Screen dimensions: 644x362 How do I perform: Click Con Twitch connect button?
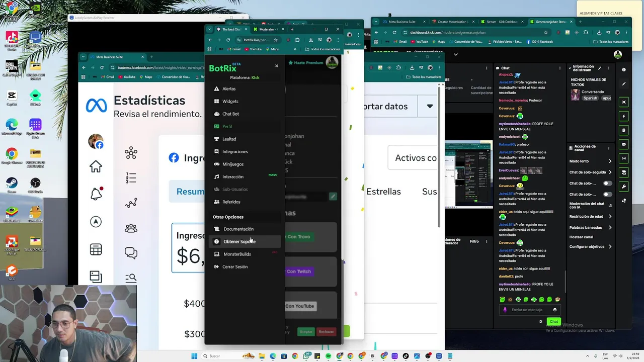click(299, 271)
